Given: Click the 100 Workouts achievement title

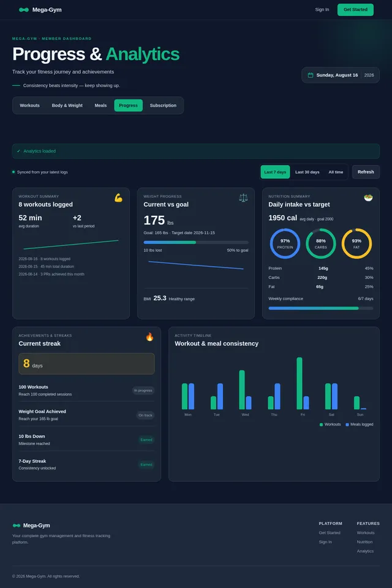Looking at the screenshot, I should point(33,387).
